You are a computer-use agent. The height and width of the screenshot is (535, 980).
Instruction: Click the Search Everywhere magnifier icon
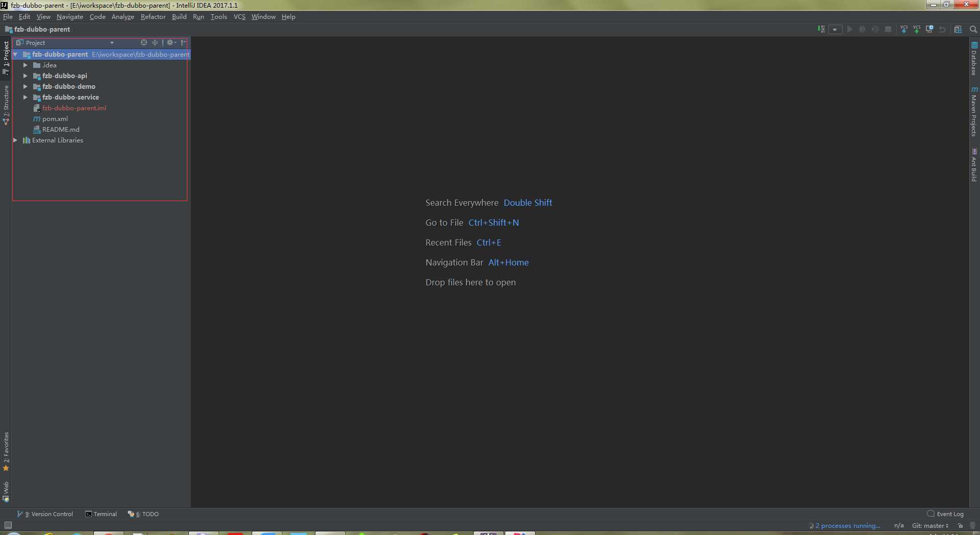click(x=973, y=29)
